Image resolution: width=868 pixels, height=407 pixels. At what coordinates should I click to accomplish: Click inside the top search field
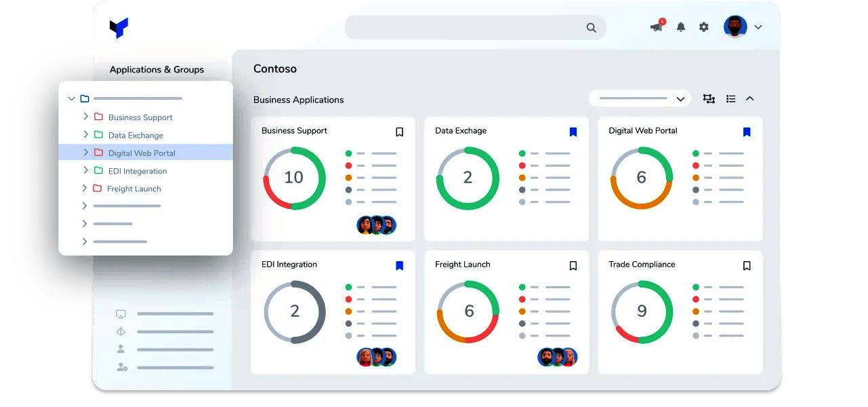pos(476,28)
